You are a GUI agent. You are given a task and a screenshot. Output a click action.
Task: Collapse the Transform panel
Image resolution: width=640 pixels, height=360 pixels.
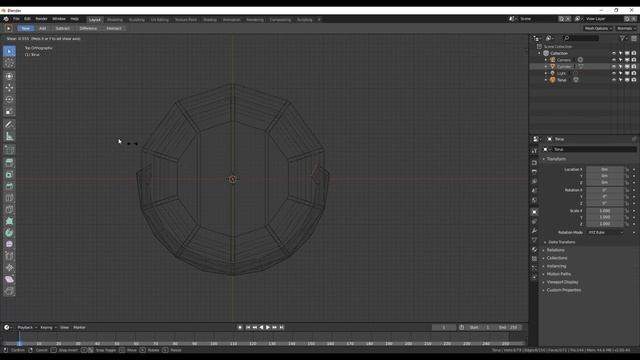tap(556, 159)
